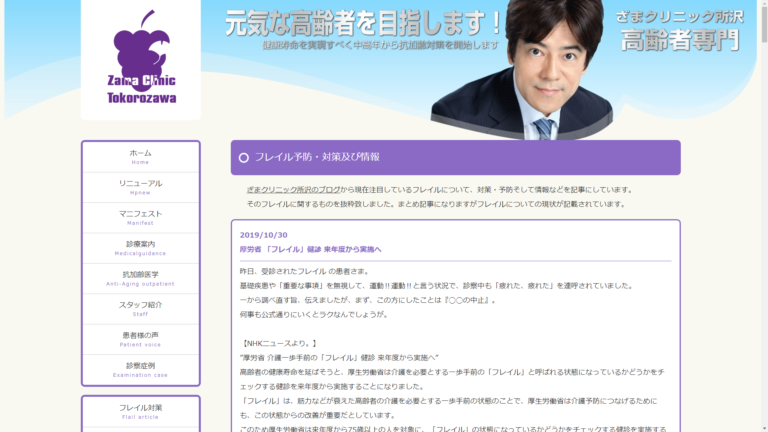Open the ホーム (Home) menu item

tap(140, 157)
